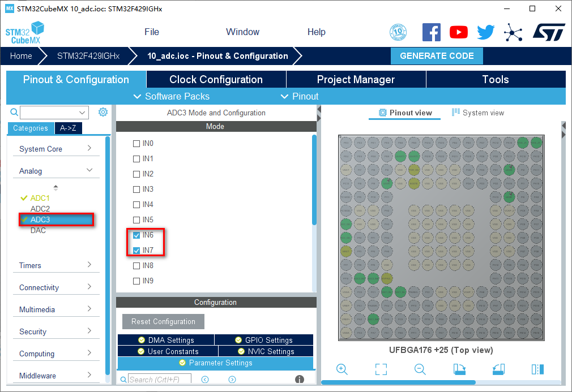Expand the System Core category

click(56, 149)
